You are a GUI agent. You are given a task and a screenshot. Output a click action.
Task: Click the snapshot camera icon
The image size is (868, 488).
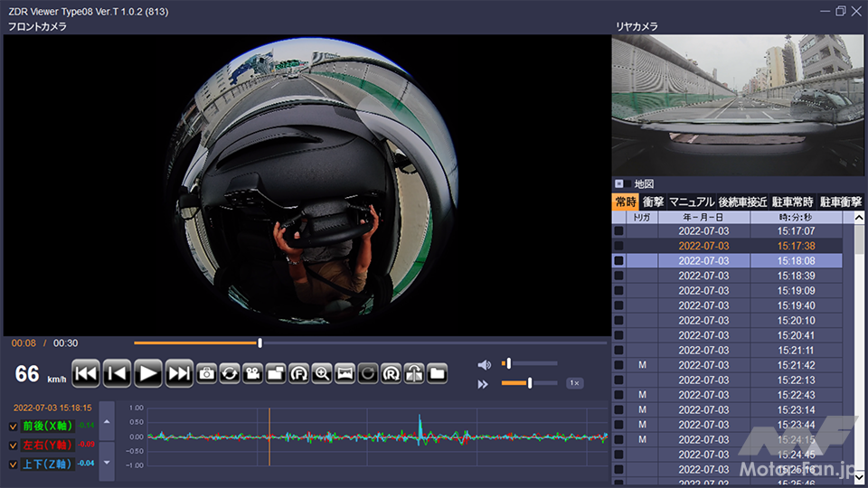pyautogui.click(x=206, y=373)
